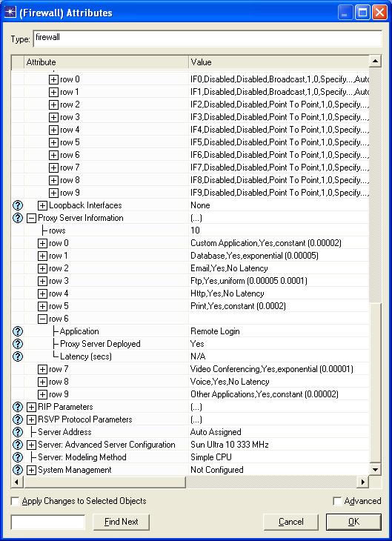Expand interface row 3 (IF3)
The height and width of the screenshot is (541, 392).
coord(53,117)
